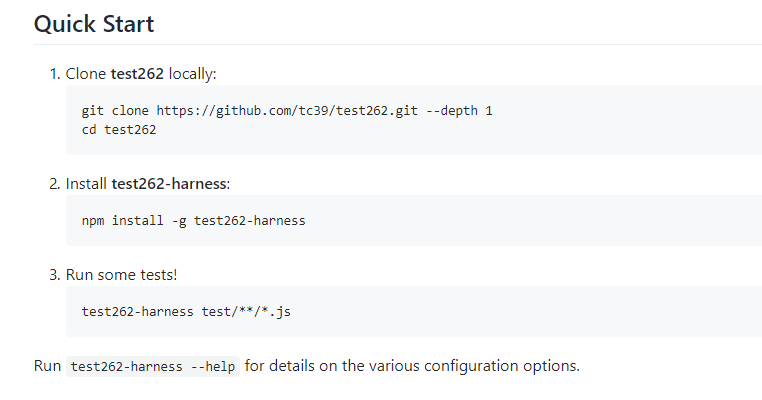
Task: Click the word "Clone" in step one
Action: coord(86,74)
